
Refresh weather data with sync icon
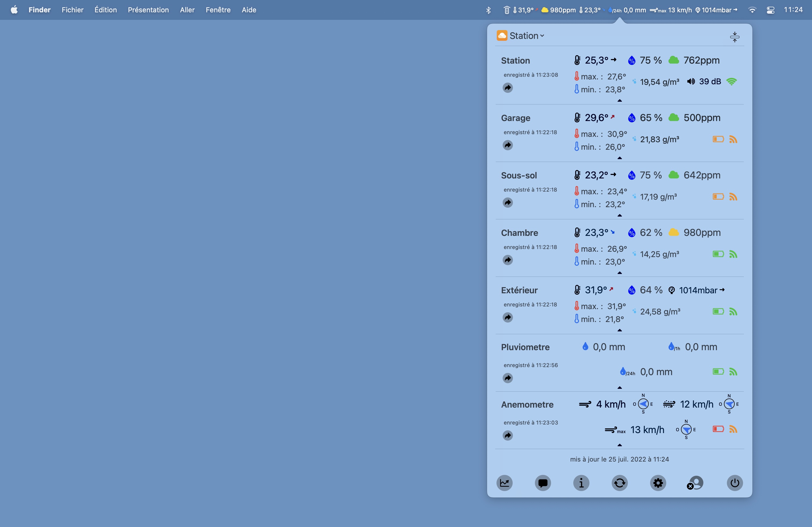tap(619, 483)
